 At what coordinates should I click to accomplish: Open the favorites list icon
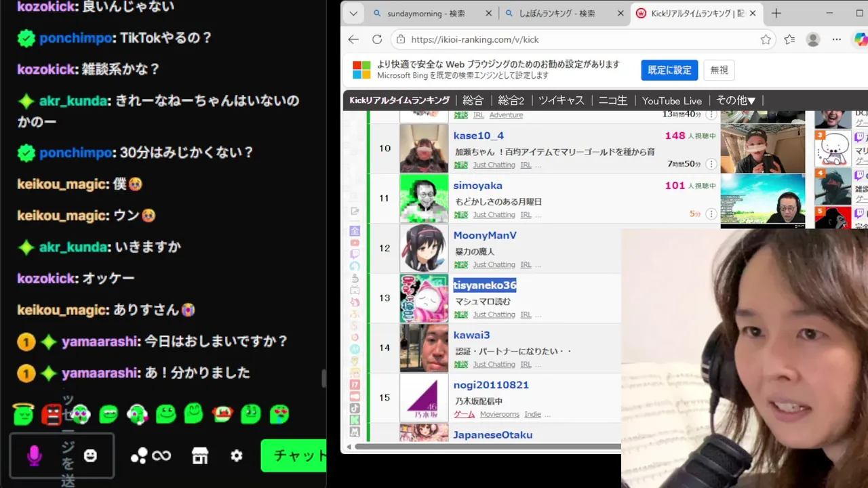[789, 39]
